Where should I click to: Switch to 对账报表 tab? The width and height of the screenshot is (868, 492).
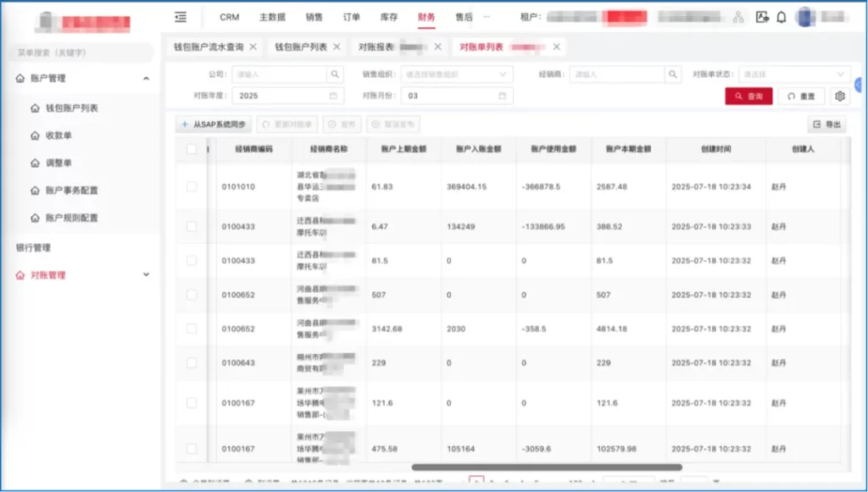point(376,47)
